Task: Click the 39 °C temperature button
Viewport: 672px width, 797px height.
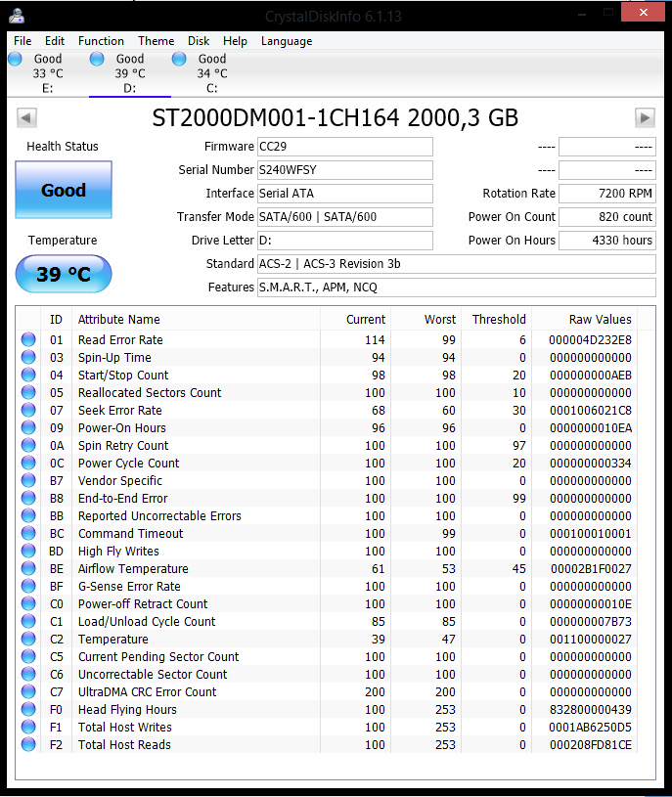Action: click(x=64, y=274)
